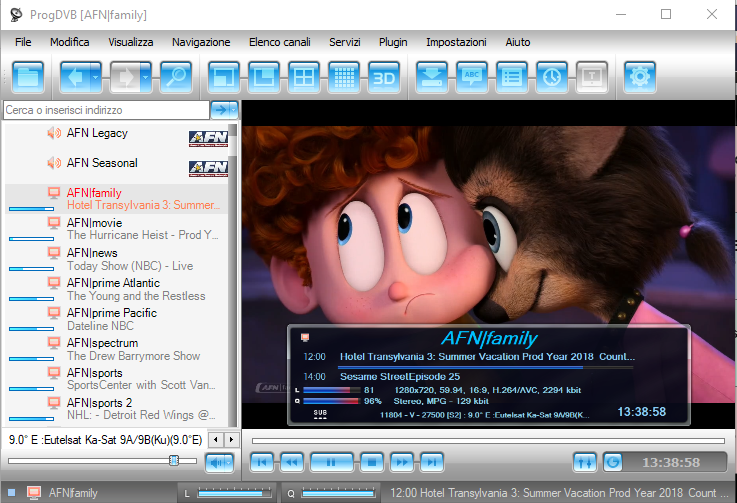Open the volume button dropdown arrow
737x503 pixels.
tap(229, 463)
